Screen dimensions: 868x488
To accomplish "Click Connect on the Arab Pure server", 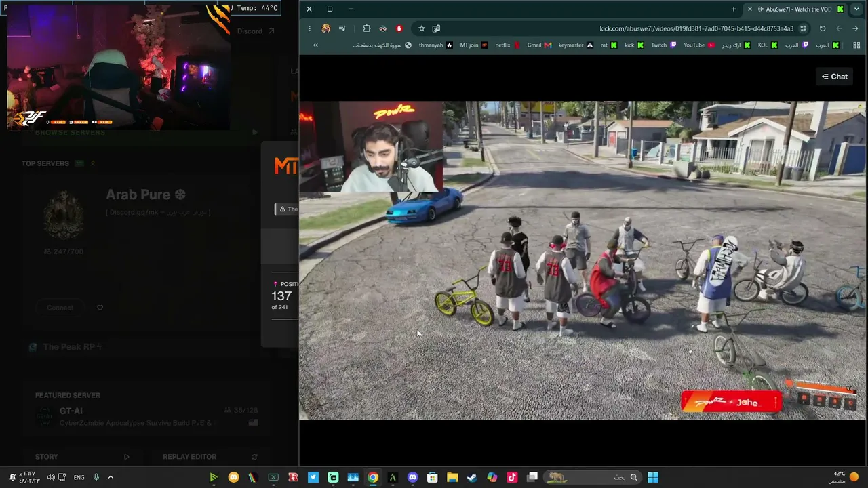I will [x=60, y=308].
